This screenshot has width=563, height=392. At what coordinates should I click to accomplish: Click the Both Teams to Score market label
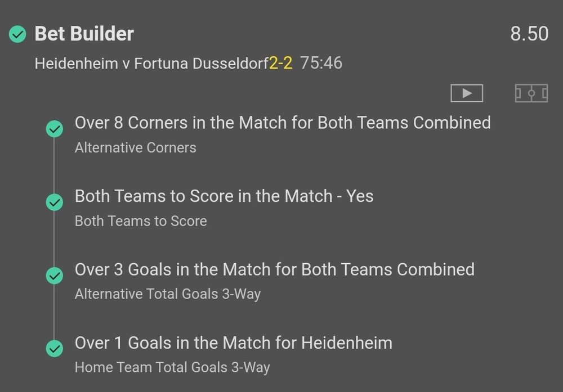click(x=141, y=221)
